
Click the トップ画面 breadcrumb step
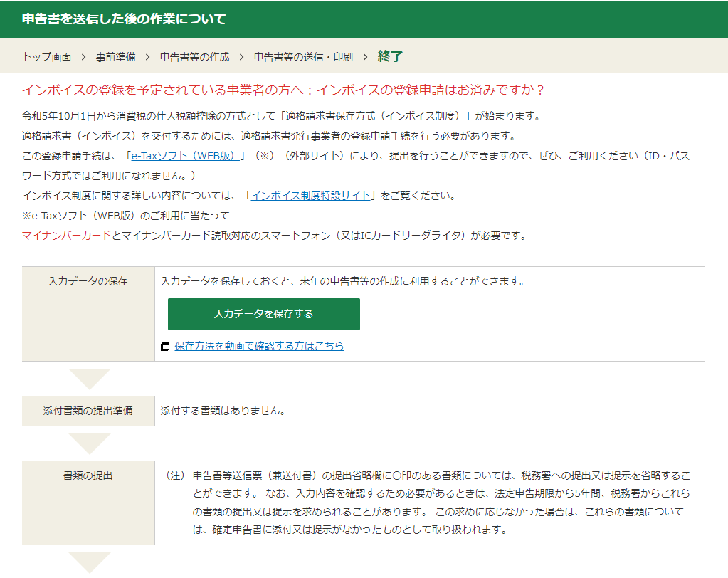point(46,57)
